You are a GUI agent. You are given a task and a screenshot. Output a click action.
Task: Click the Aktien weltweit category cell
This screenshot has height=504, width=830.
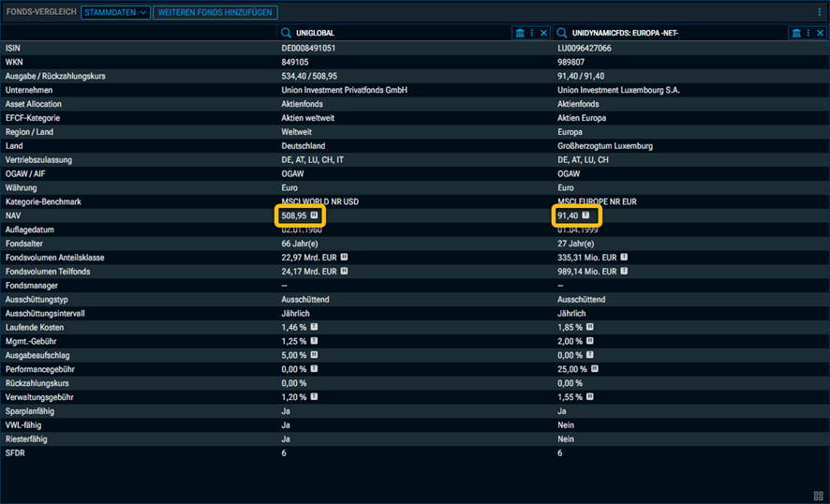[307, 118]
